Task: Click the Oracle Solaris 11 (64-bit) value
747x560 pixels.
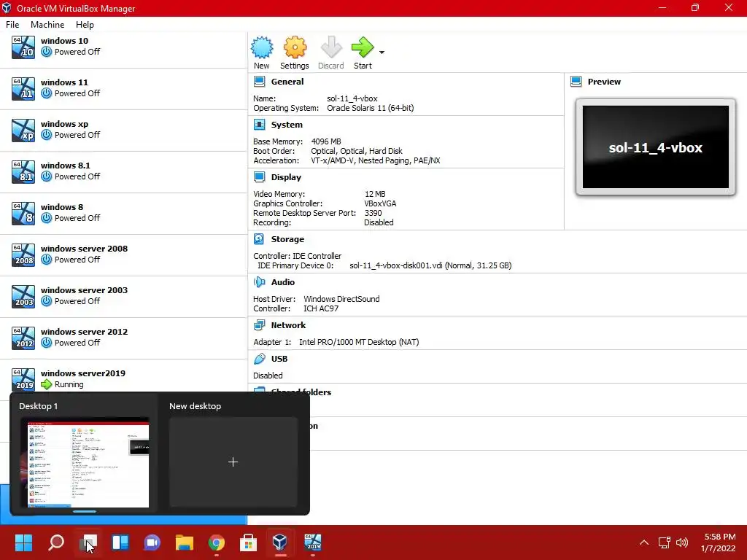Action: pyautogui.click(x=370, y=108)
